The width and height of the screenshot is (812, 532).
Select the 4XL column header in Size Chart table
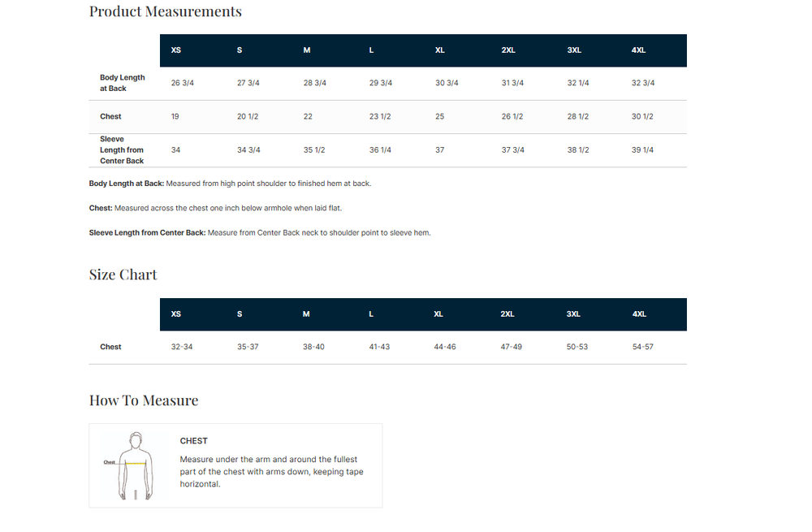[x=639, y=314]
